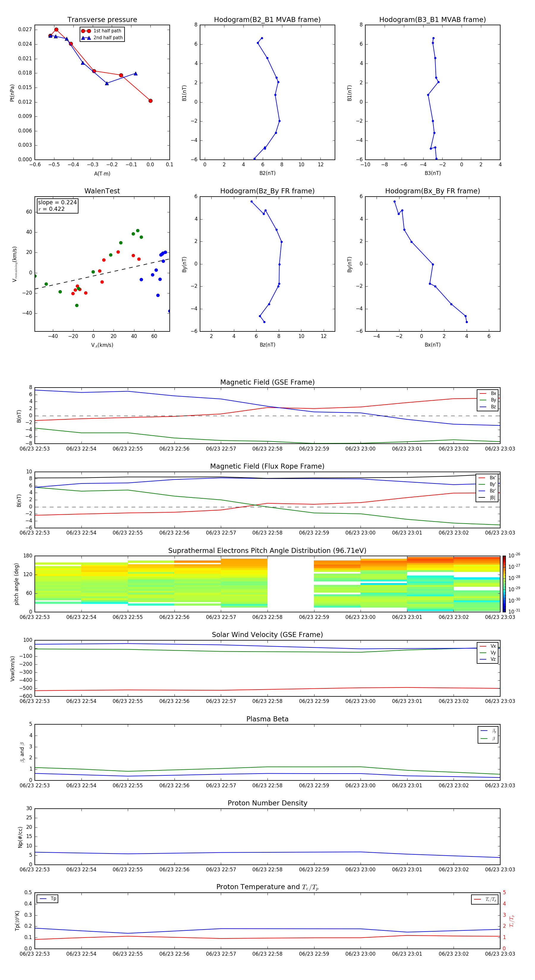Click the "Magnetic Field (GSE Frame)" title
Viewport: 535px width, 980px height.
point(267,382)
